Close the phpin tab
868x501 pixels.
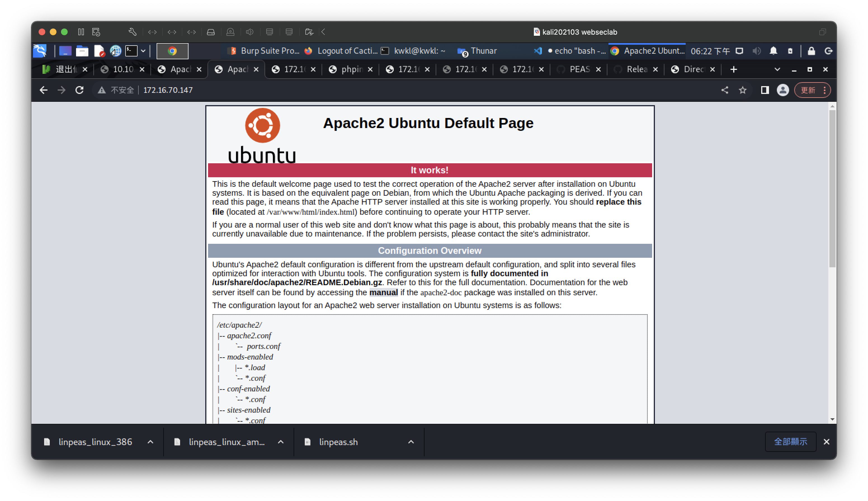370,70
